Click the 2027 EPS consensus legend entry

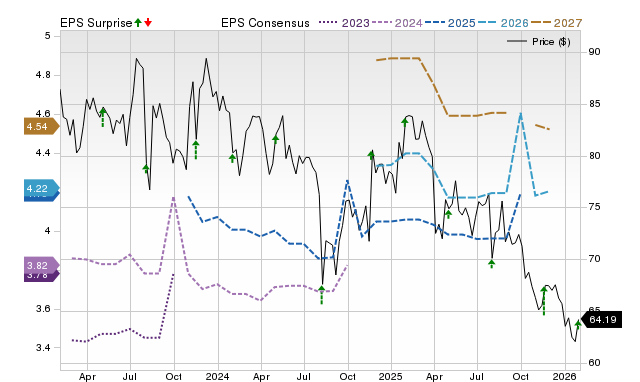[x=556, y=23]
